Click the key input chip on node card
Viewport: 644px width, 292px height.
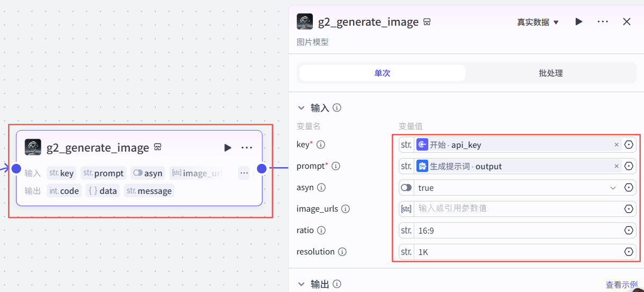click(x=61, y=173)
